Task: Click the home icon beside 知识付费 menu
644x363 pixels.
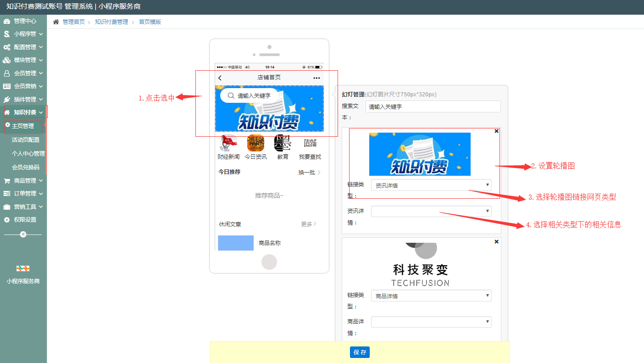Action: [7, 112]
